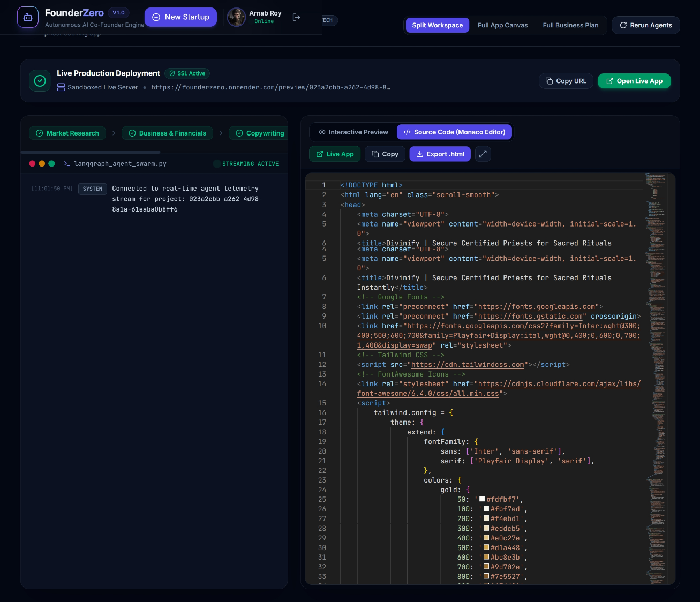
Task: Expand the editor to fullscreen
Action: 483,154
